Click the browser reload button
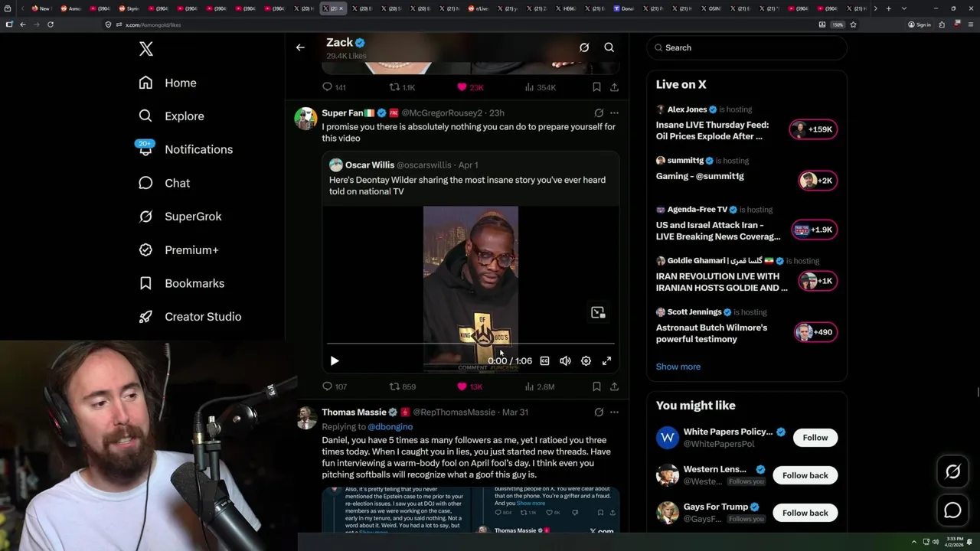980x551 pixels. pyautogui.click(x=51, y=24)
